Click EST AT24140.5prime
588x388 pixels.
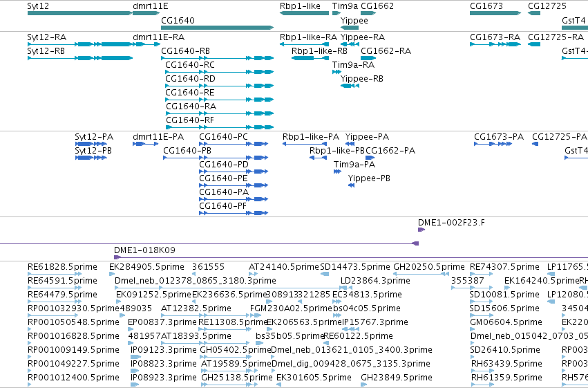(x=253, y=274)
